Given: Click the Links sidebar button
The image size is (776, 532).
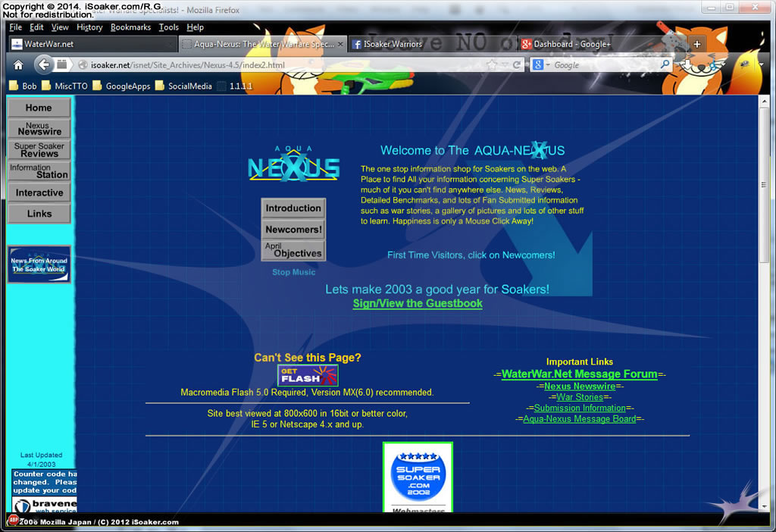Looking at the screenshot, I should [39, 214].
